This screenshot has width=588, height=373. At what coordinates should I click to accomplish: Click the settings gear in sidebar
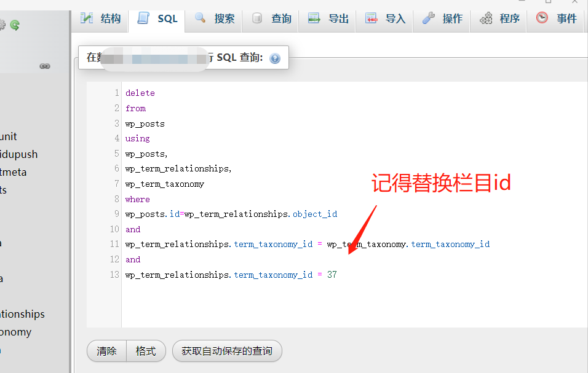2,25
